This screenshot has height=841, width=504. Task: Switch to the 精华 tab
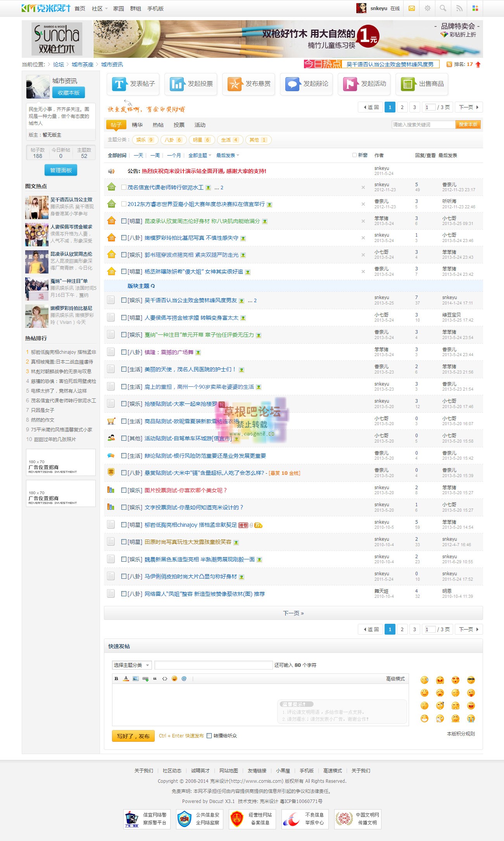(x=137, y=125)
